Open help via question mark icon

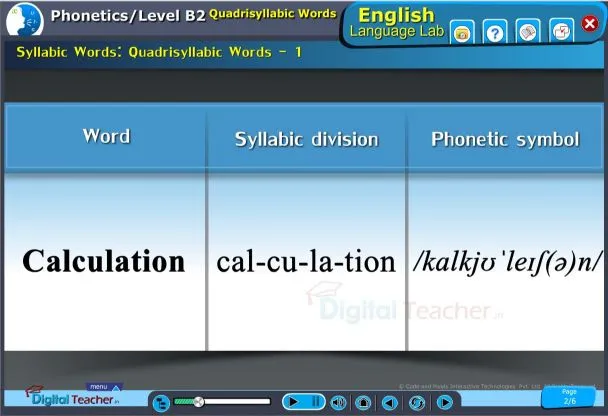[495, 32]
